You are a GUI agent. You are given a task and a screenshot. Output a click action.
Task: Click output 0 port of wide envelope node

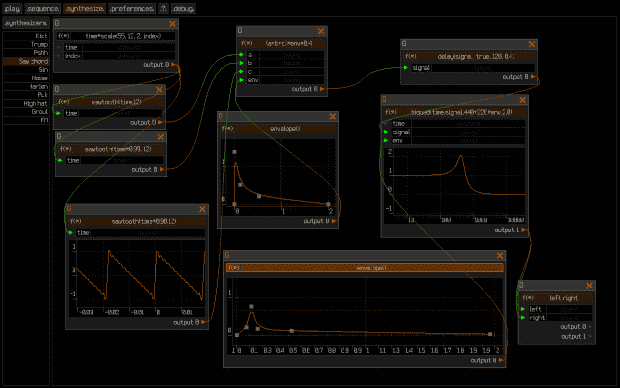[501, 360]
